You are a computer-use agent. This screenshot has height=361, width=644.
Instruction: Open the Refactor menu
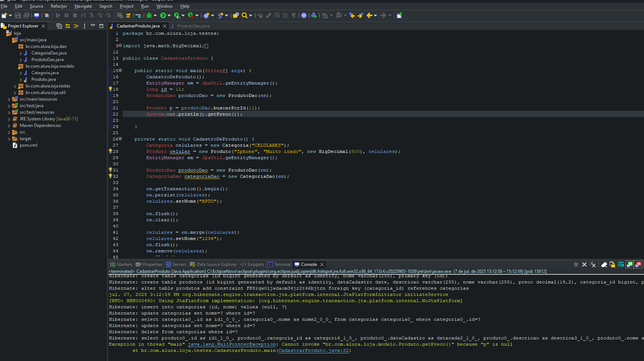[x=59, y=6]
